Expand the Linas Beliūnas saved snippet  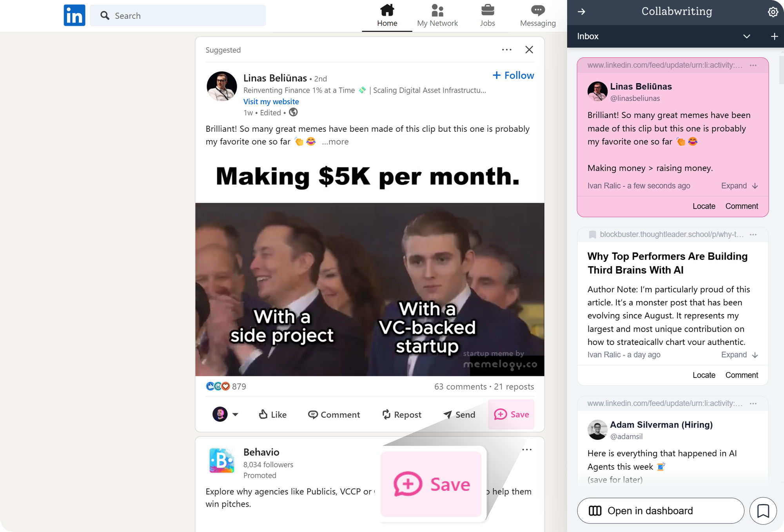pyautogui.click(x=739, y=186)
